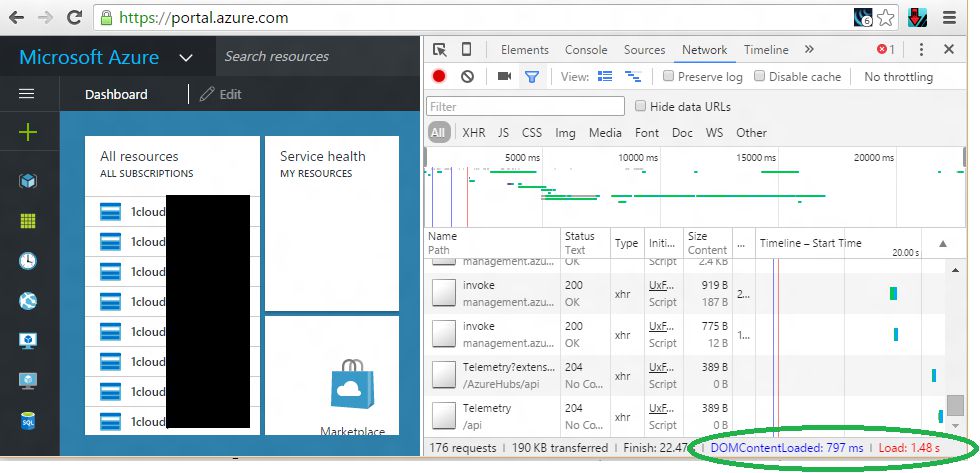
Task: Open Chrome hamburger menu
Action: point(949,18)
